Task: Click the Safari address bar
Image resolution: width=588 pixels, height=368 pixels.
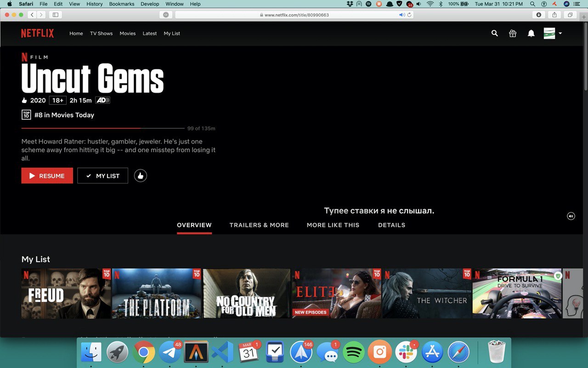Action: click(294, 15)
